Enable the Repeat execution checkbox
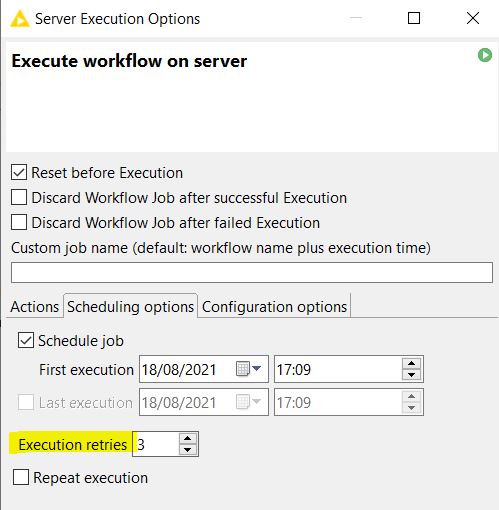 coord(21,477)
